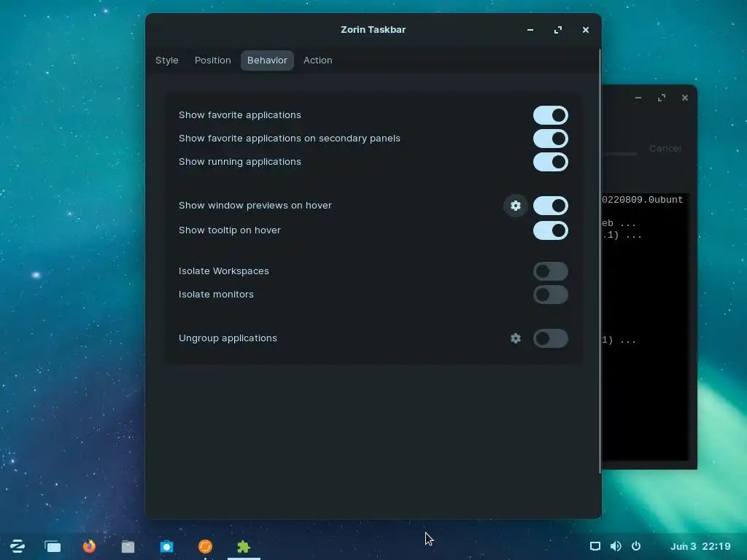Launch Firefox from the taskbar
This screenshot has width=747, height=560.
[x=89, y=546]
